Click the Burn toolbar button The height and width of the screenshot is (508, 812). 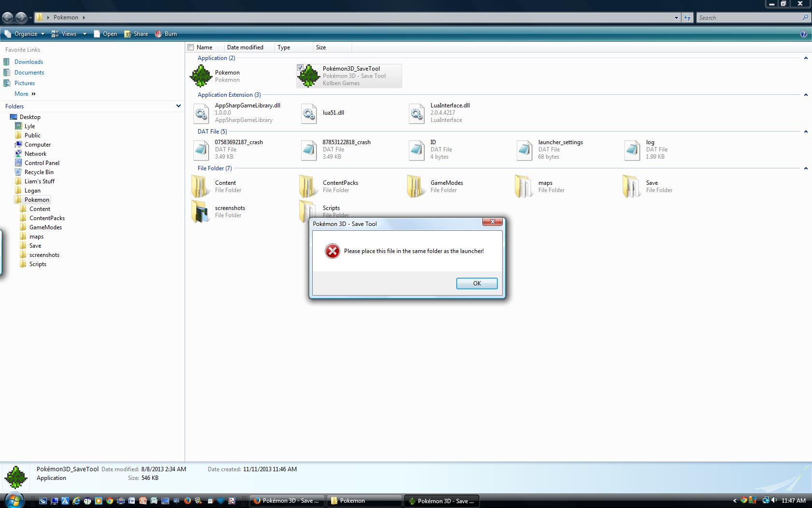166,34
